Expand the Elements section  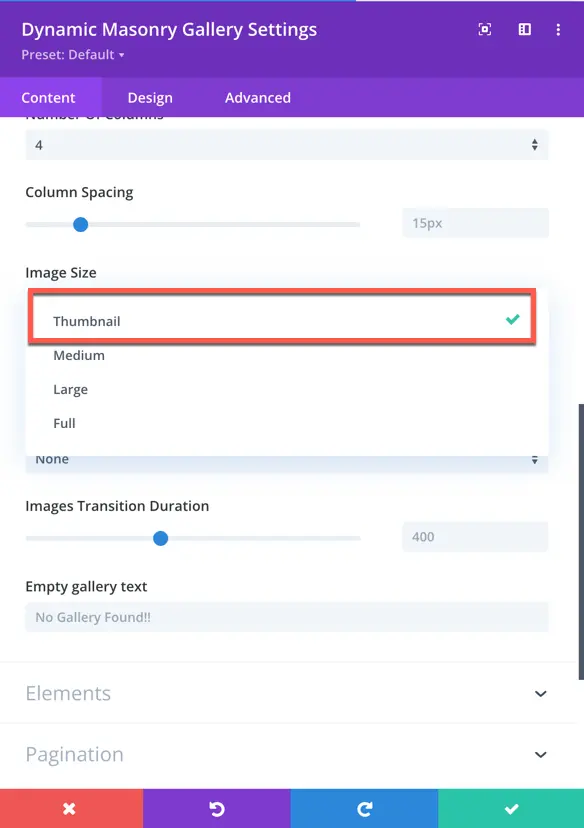pyautogui.click(x=288, y=693)
